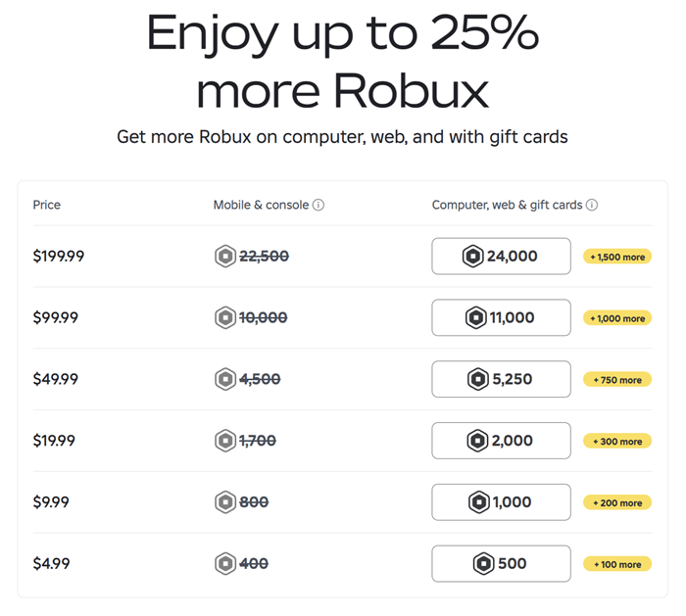Click the +750 more bonus badge
686x616 pixels.
click(617, 380)
